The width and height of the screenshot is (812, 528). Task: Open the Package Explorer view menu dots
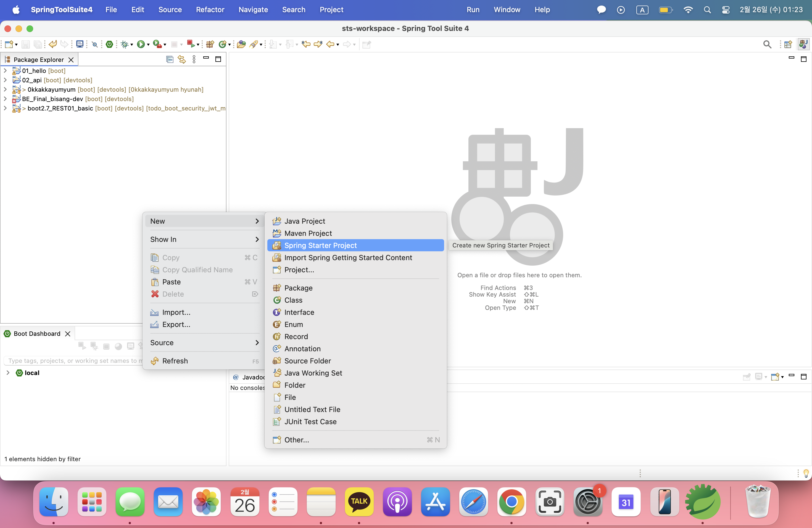194,59
